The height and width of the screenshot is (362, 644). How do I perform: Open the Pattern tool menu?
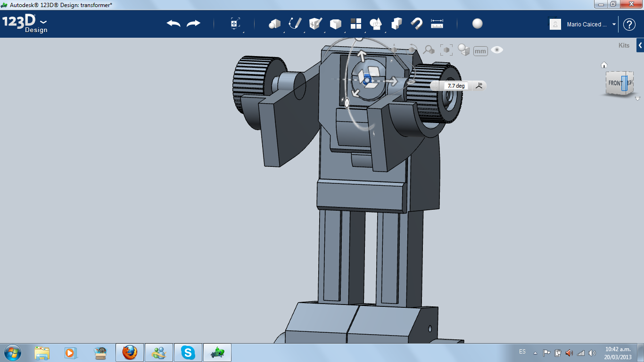[356, 24]
